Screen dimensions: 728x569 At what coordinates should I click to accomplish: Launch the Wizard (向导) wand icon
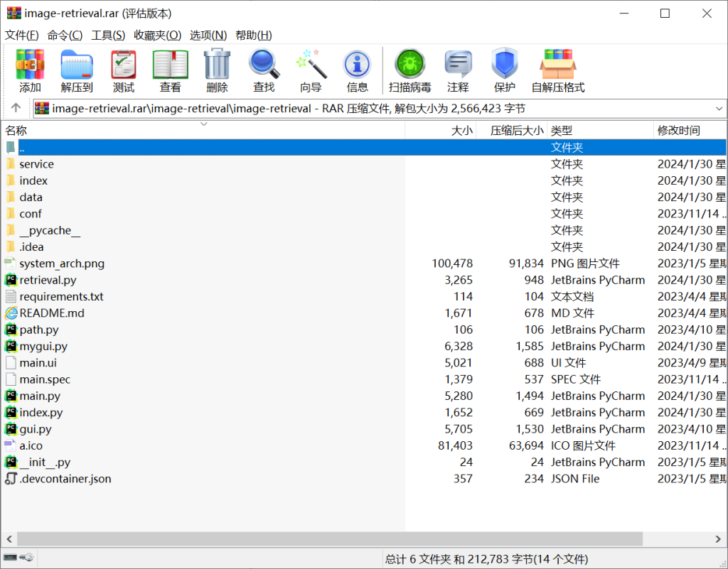coord(311,71)
